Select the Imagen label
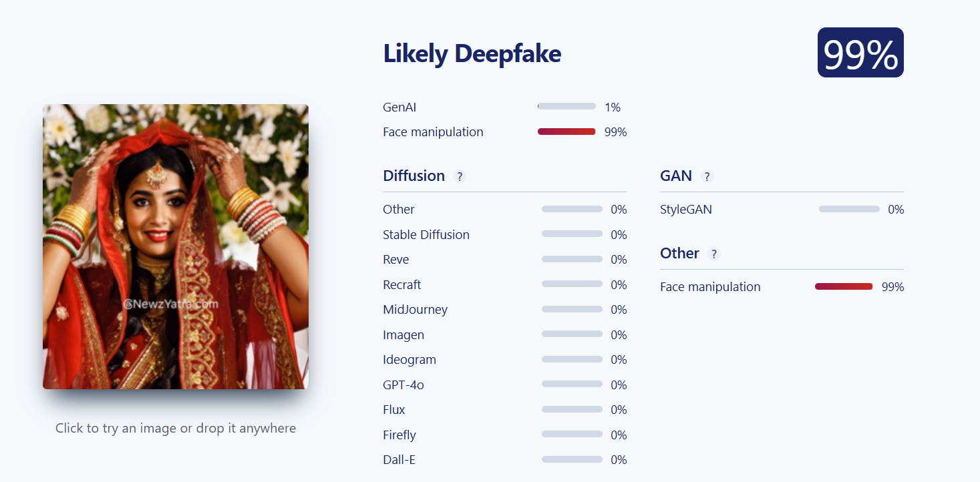Viewport: 980px width, 482px height. coord(403,335)
